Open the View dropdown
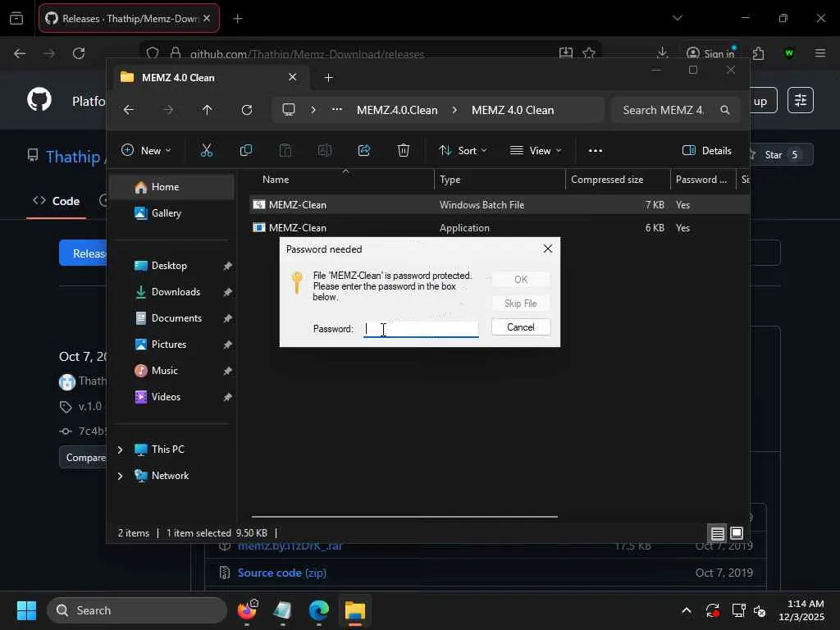840x630 pixels. tap(536, 151)
